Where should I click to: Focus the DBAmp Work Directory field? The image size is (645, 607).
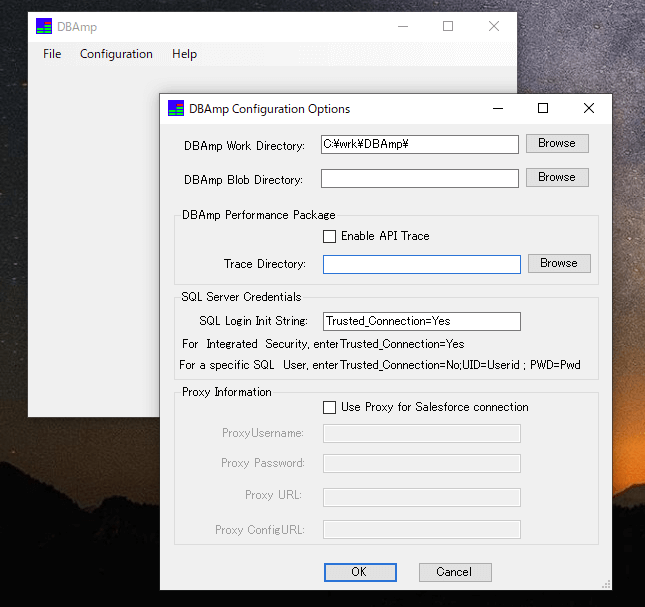pyautogui.click(x=420, y=144)
